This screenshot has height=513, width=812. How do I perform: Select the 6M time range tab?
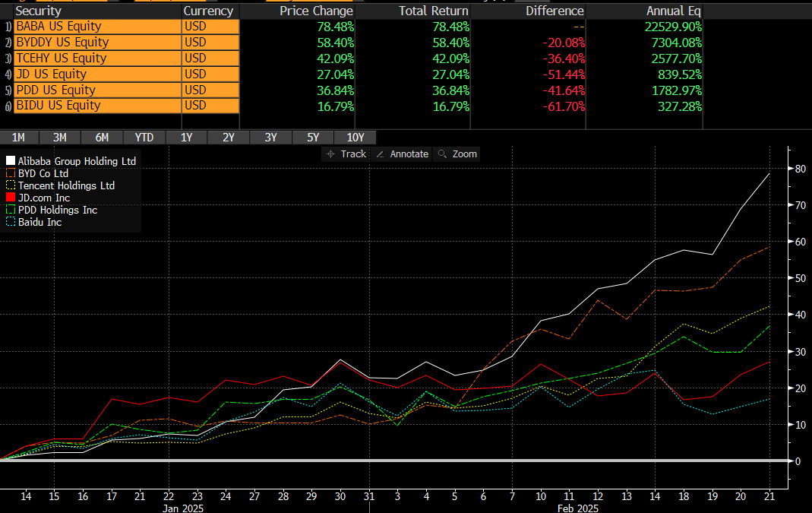102,138
